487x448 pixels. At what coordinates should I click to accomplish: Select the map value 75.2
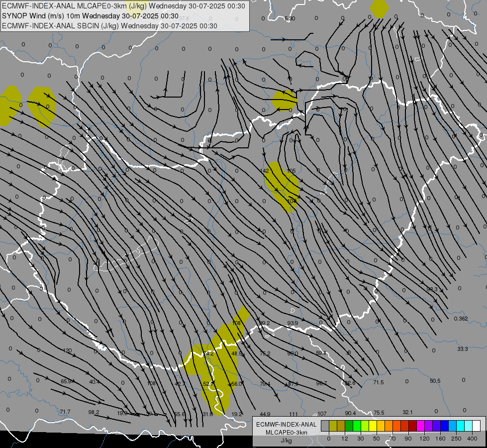pos(265,353)
